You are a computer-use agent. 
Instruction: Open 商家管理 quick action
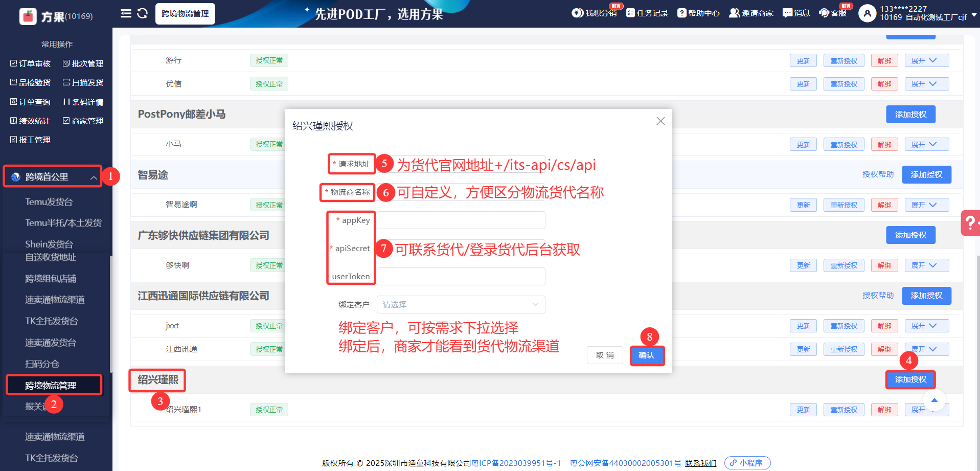click(x=83, y=121)
